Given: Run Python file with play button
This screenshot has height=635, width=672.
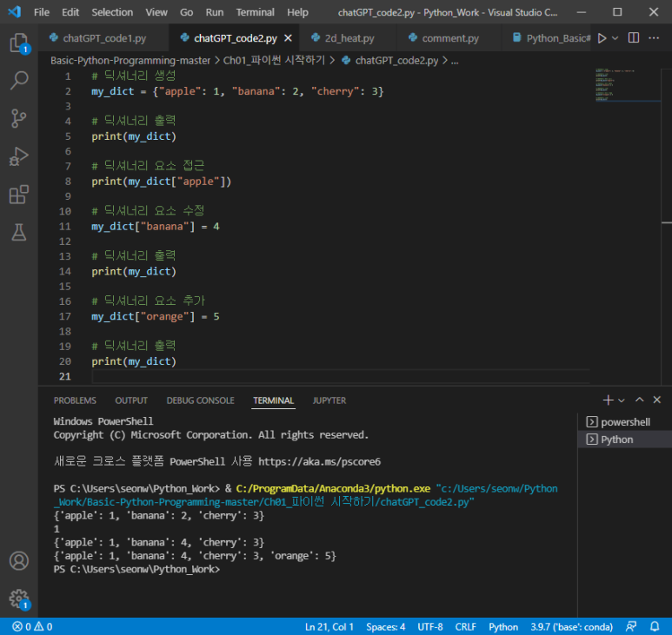Looking at the screenshot, I should coord(602,38).
